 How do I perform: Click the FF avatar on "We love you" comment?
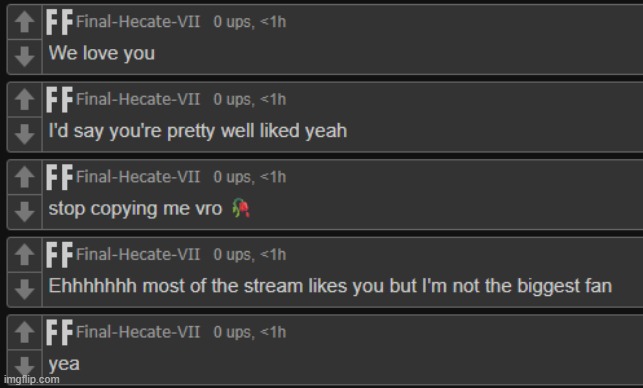pyautogui.click(x=59, y=22)
